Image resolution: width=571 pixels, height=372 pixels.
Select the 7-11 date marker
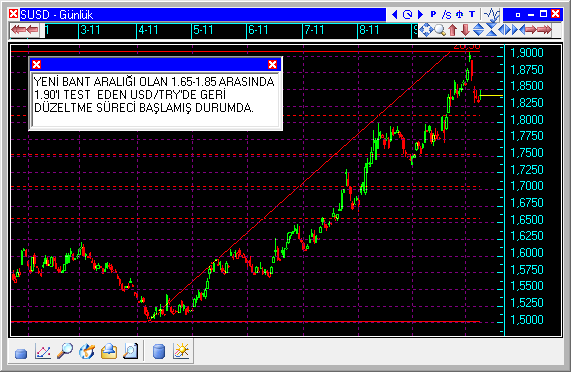coord(314,30)
